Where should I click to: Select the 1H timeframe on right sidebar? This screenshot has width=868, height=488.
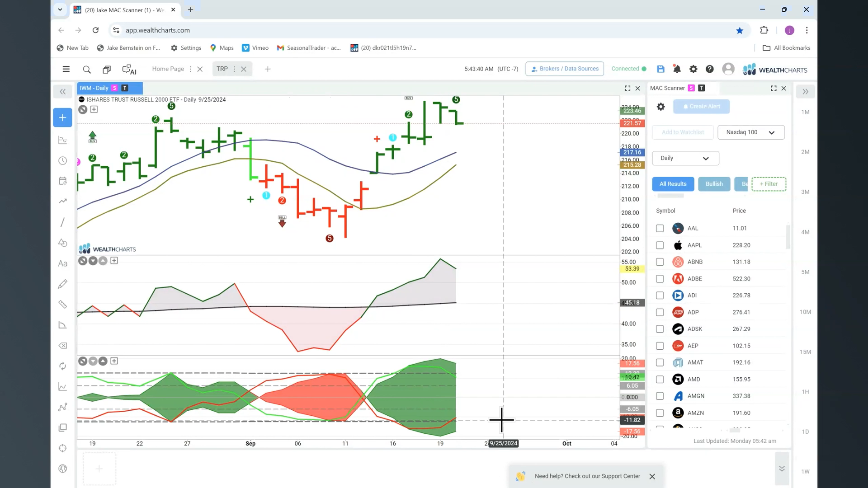click(805, 392)
